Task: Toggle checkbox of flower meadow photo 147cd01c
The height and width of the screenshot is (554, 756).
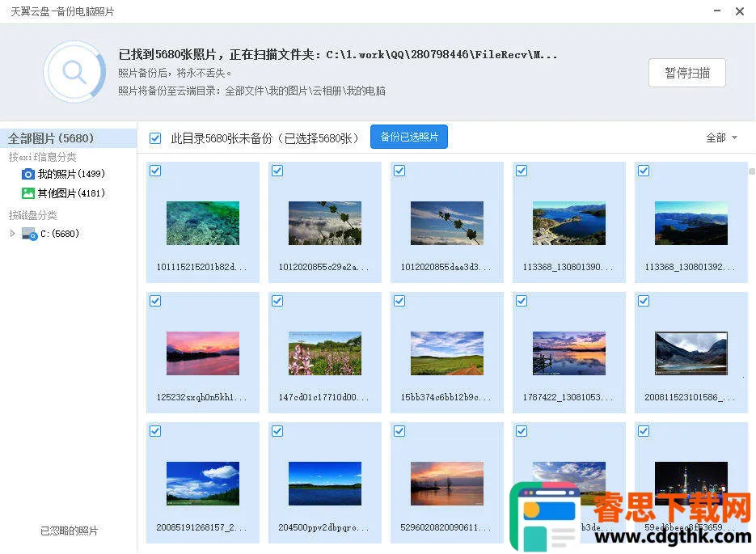Action: pyautogui.click(x=277, y=301)
